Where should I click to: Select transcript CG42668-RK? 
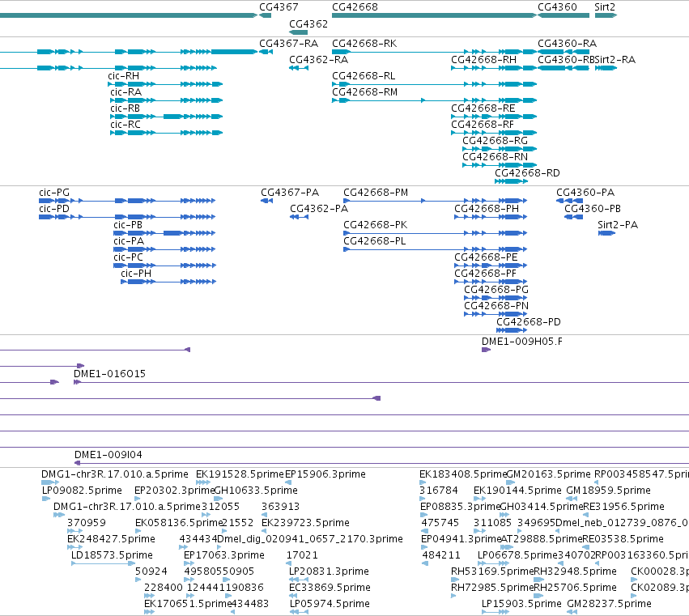click(x=364, y=44)
